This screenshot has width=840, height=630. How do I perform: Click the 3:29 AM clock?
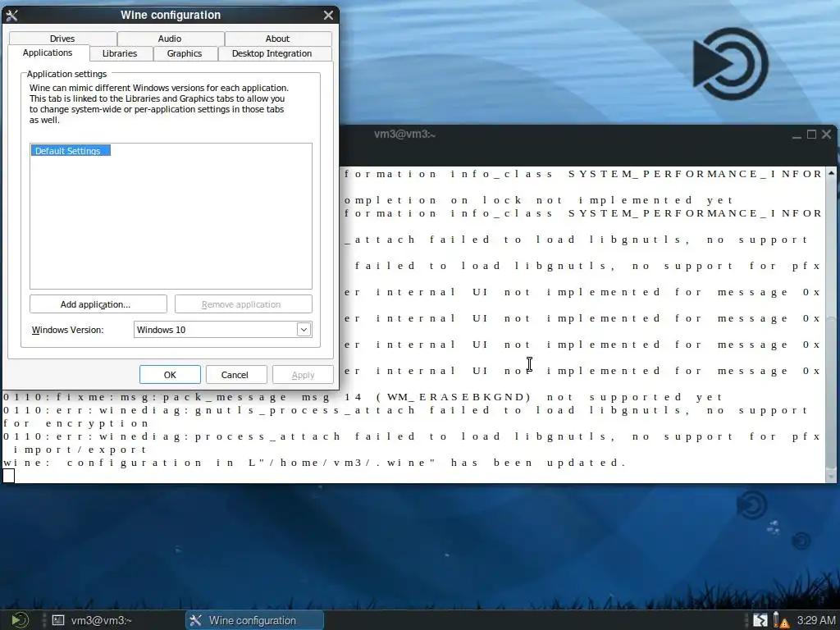click(x=815, y=620)
